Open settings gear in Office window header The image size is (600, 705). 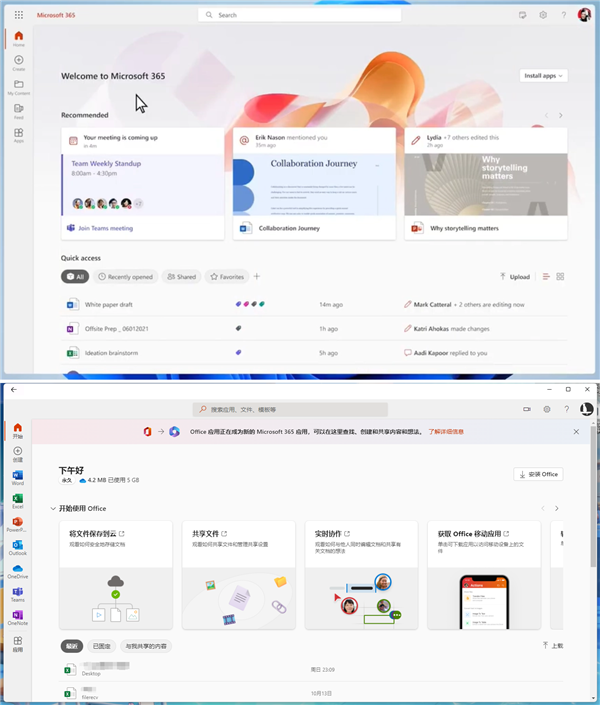click(547, 409)
